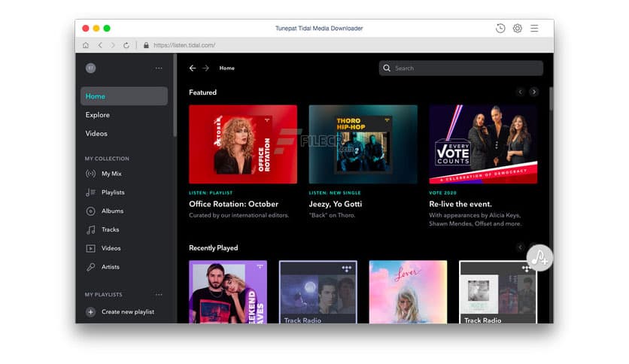This screenshot has height=364, width=629.
Task: Click the plus icon for new playlist
Action: coord(90,312)
